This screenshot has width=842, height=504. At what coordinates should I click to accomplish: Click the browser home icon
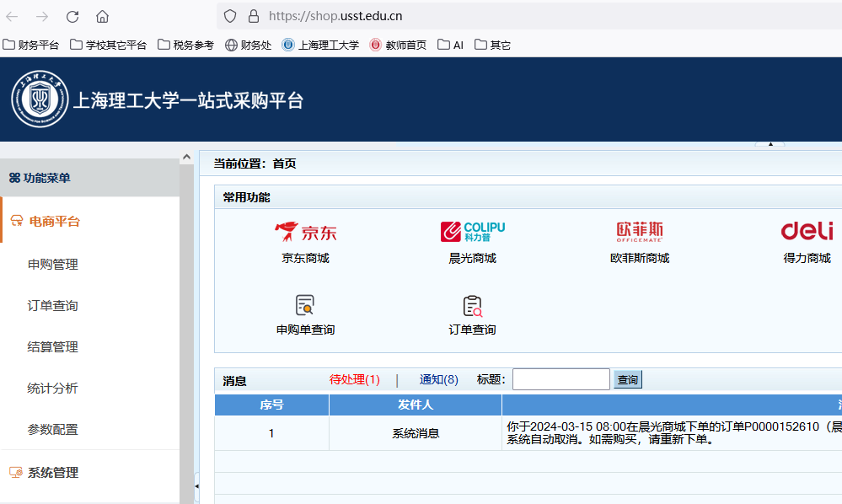coord(102,16)
